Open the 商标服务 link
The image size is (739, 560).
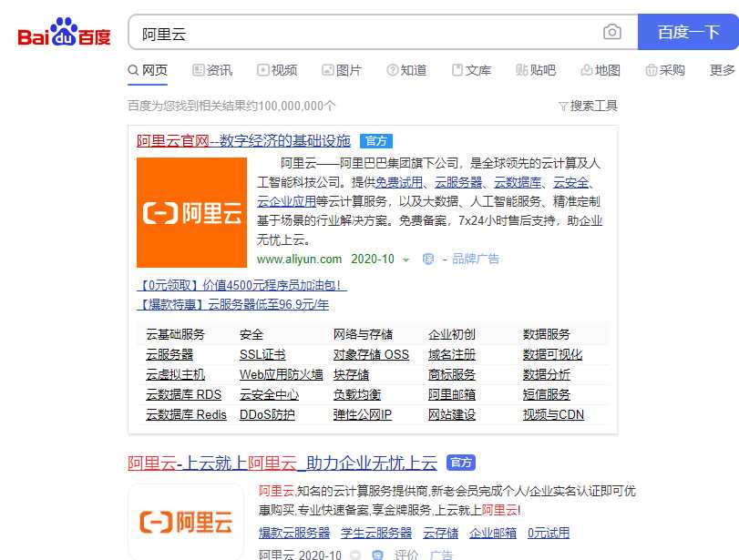click(x=451, y=375)
